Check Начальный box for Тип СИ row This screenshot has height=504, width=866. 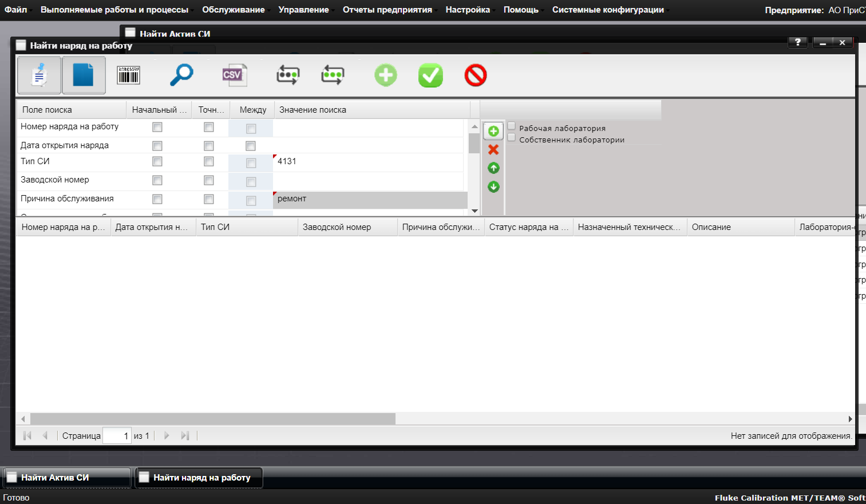157,162
